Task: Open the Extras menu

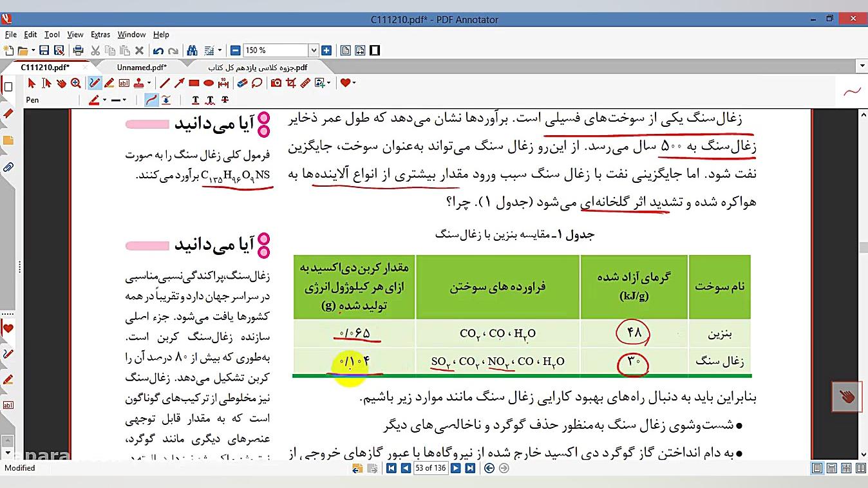Action: [x=100, y=34]
